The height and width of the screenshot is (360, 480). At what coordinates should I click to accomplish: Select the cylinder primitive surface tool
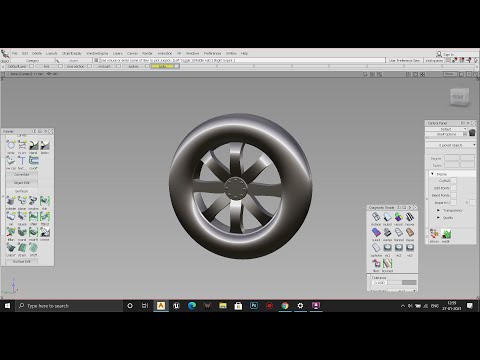point(11,201)
